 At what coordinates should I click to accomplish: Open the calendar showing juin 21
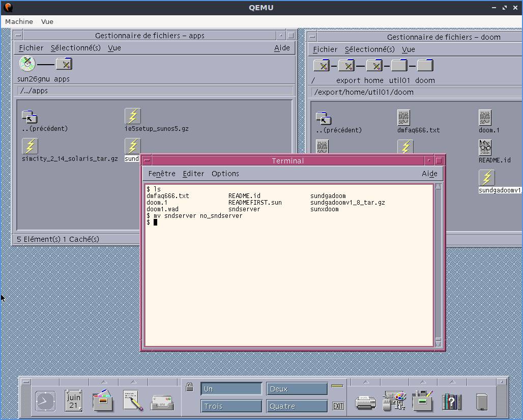tap(74, 401)
